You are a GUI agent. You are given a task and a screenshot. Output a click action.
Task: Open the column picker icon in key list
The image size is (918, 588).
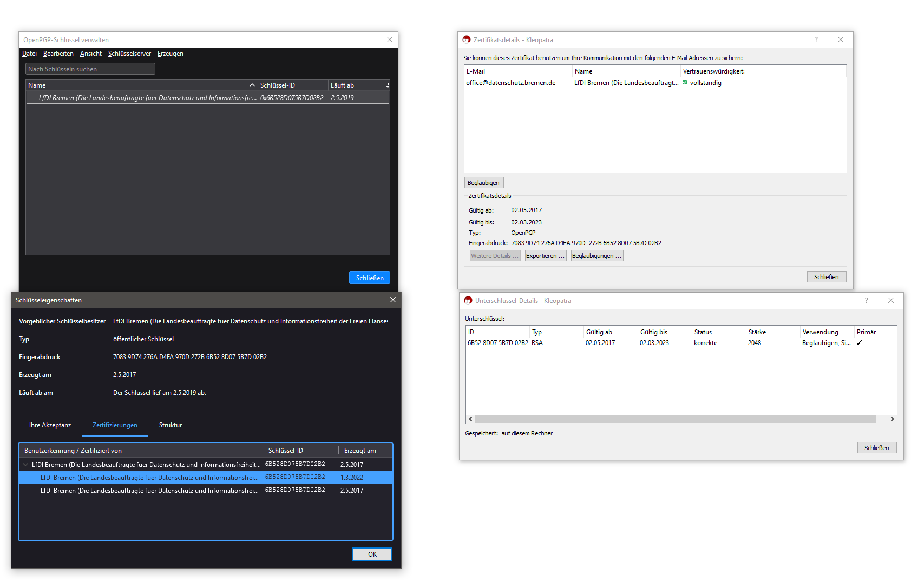[386, 85]
